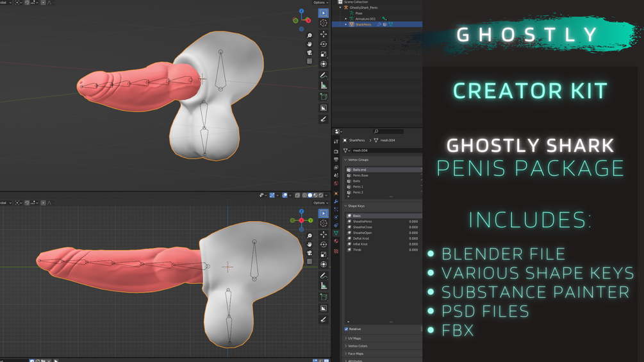Expand Armature.001 in the outliner
Screen dimensions: 644x362
(x=346, y=19)
